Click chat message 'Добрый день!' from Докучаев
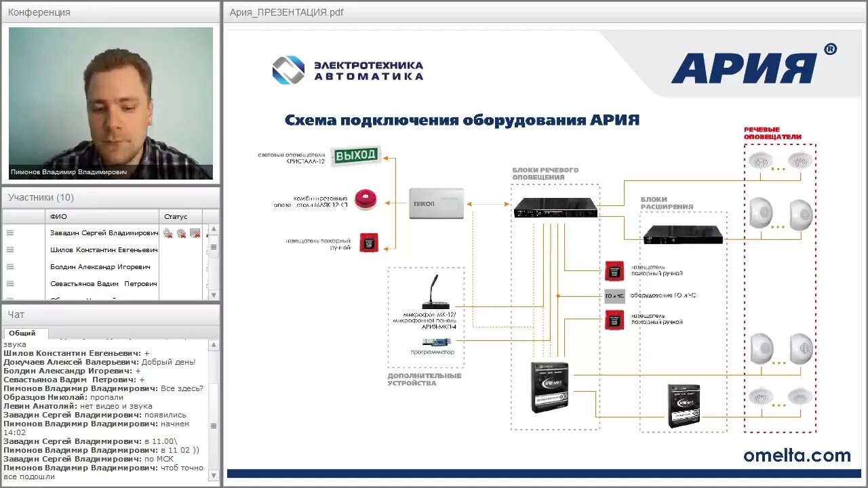This screenshot has height=488, width=868. (x=169, y=362)
